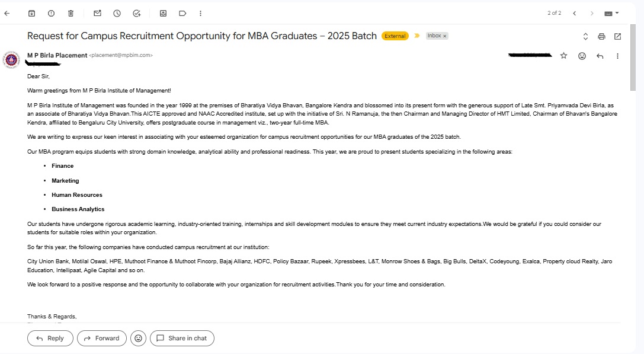
Task: Open the toolbar three-dot More menu
Action: point(200,14)
